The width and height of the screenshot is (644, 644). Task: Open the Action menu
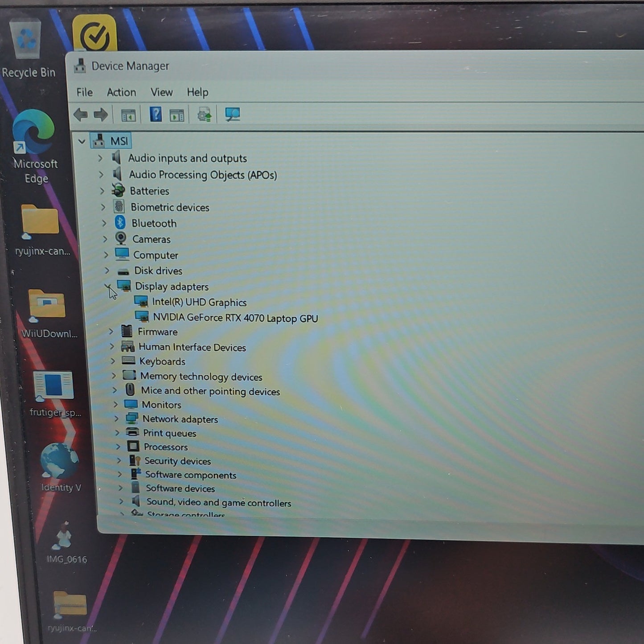[121, 92]
